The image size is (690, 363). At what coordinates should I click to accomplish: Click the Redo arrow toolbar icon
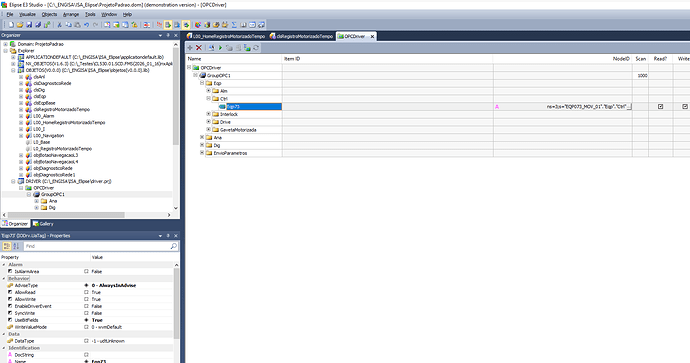click(x=95, y=25)
